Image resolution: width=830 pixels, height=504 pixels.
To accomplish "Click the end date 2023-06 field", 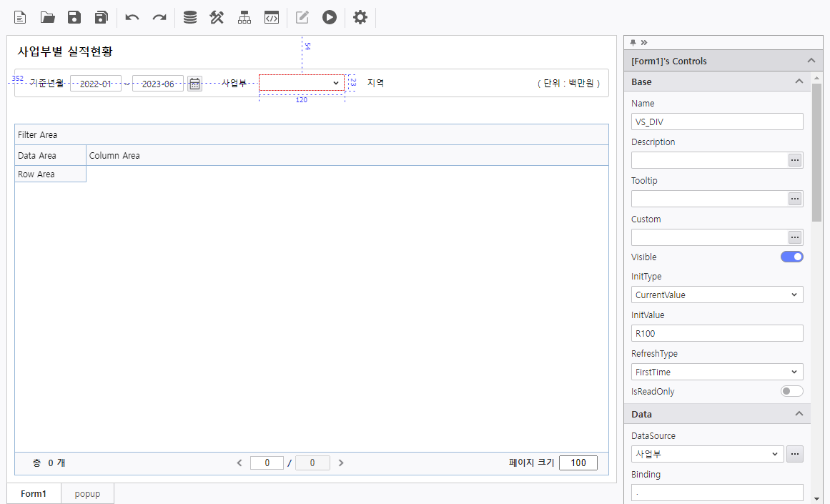I will click(158, 84).
